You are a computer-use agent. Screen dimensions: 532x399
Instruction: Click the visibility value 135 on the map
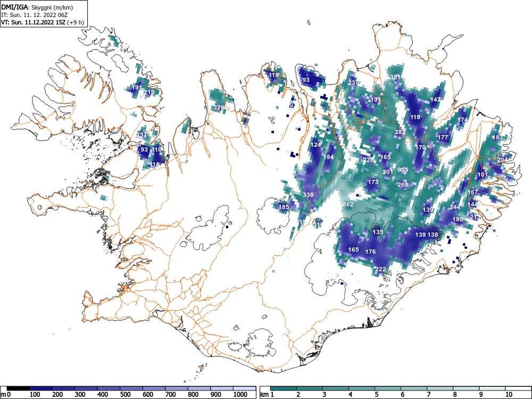pos(378,232)
